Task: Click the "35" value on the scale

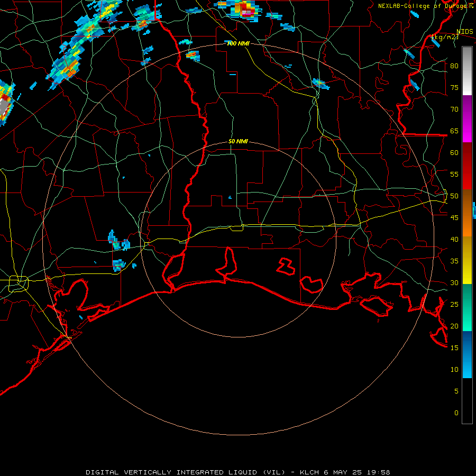Action: 454,261
